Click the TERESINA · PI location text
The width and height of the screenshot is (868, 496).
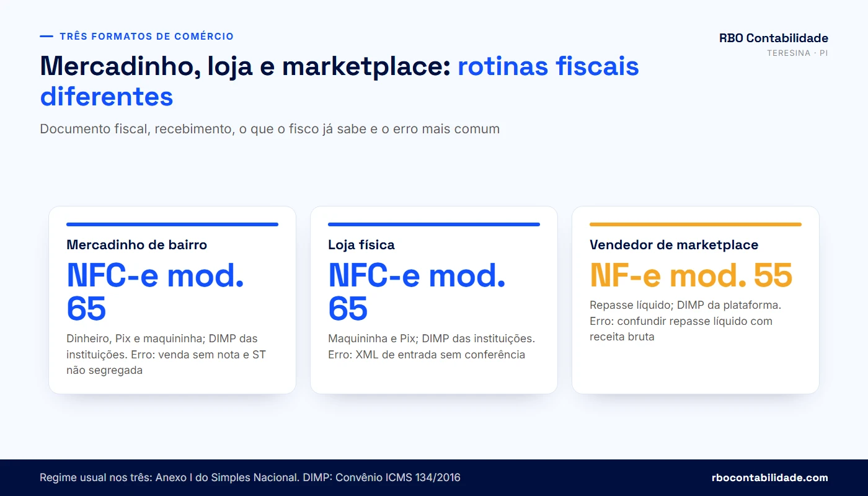[x=797, y=53]
